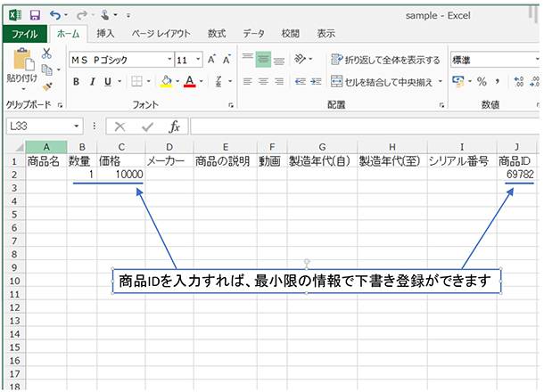Viewport: 544px width, 392px height.
Task: Click the percent style icon
Action: (x=482, y=81)
